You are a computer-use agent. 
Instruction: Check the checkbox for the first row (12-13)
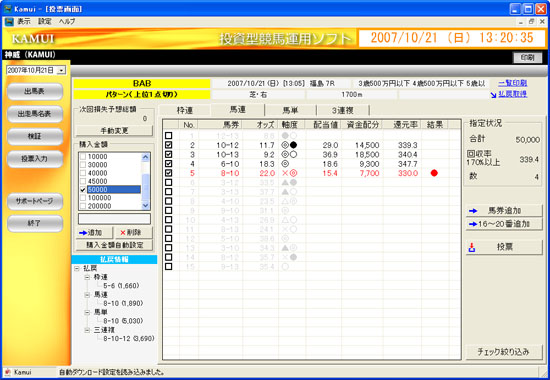pos(168,135)
